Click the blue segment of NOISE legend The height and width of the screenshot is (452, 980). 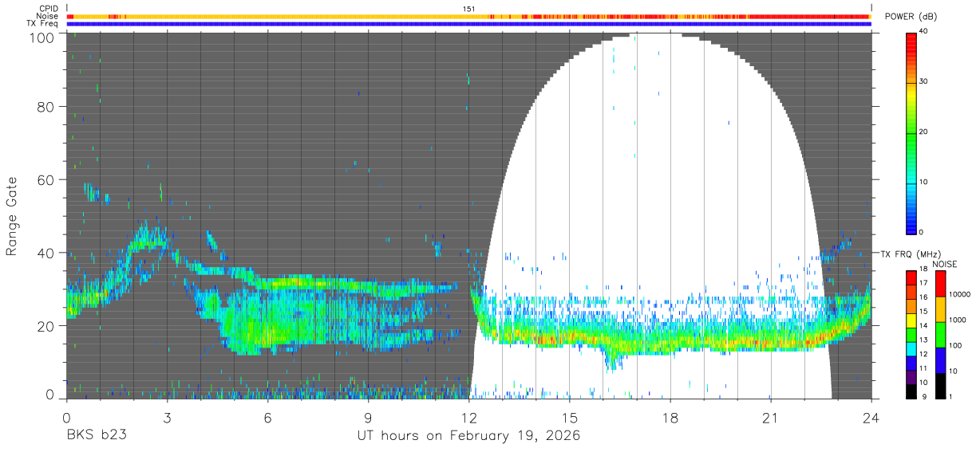tap(940, 359)
